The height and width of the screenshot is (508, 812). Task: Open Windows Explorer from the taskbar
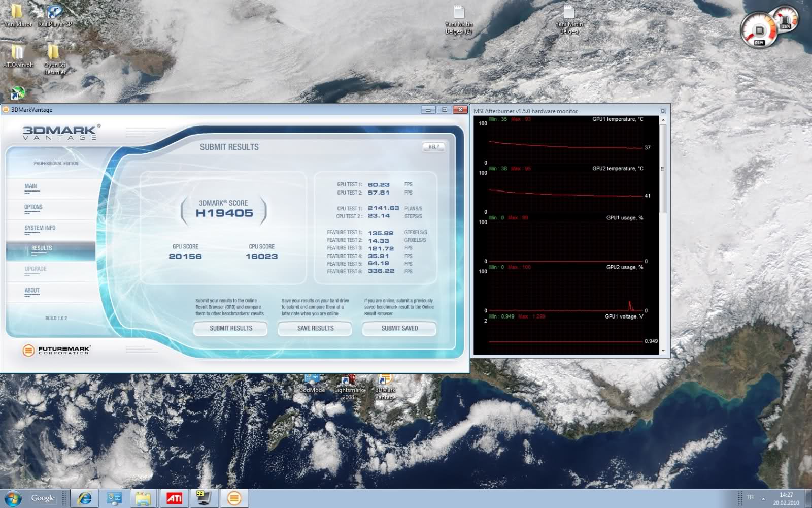(144, 498)
